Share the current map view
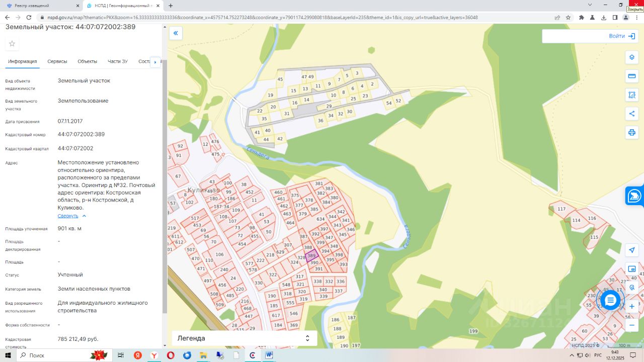644x362 pixels. pos(632,114)
